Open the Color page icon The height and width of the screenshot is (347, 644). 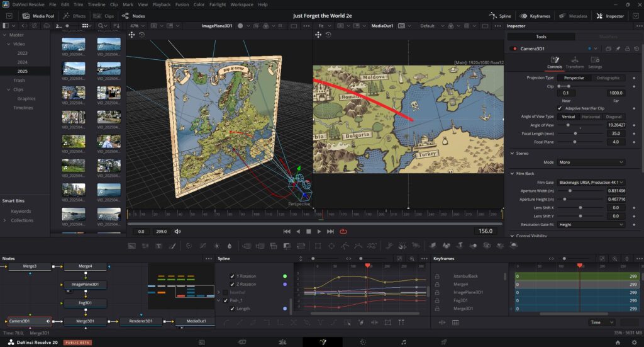(363, 342)
